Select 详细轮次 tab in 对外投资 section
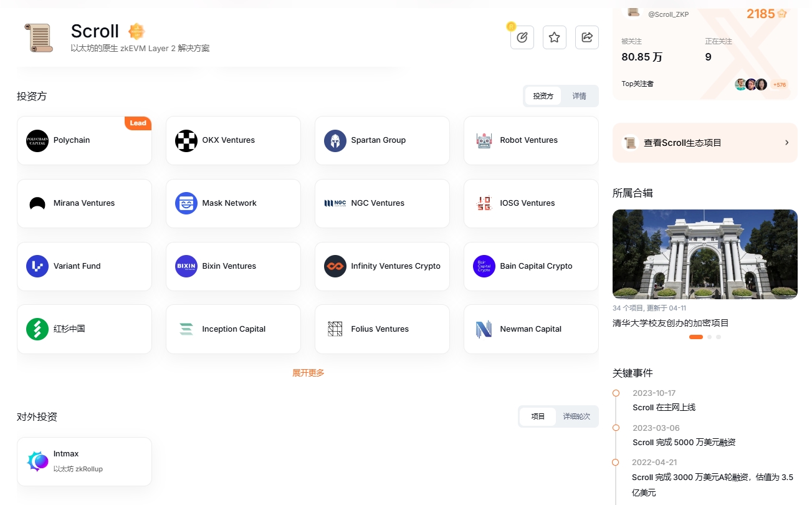 576,416
